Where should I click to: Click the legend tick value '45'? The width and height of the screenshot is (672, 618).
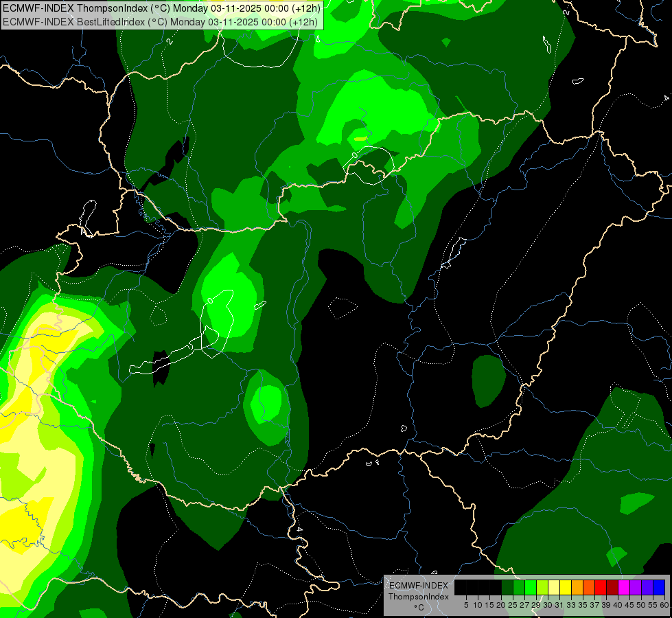point(630,605)
